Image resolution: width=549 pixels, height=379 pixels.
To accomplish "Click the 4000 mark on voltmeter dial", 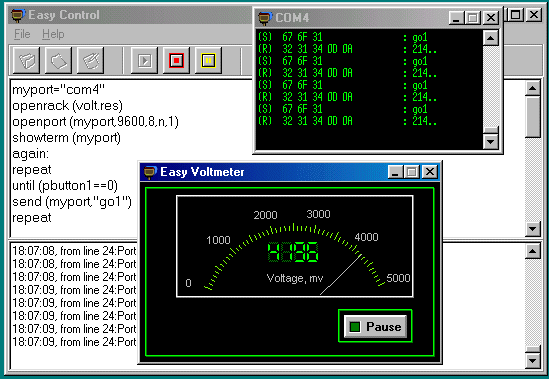I will point(366,237).
